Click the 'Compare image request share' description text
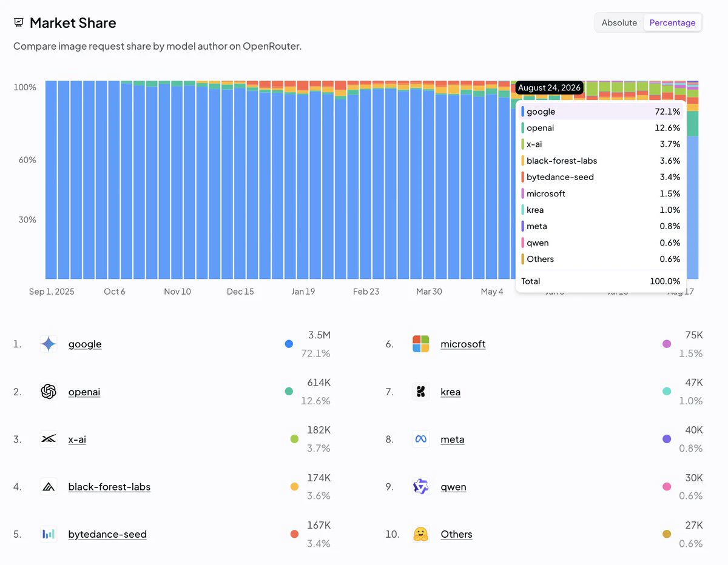This screenshot has height=565, width=728. [x=158, y=46]
